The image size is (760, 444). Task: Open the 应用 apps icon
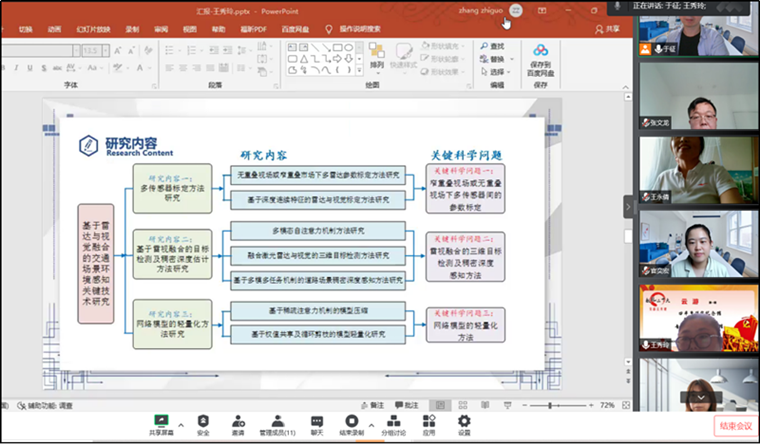click(x=429, y=421)
